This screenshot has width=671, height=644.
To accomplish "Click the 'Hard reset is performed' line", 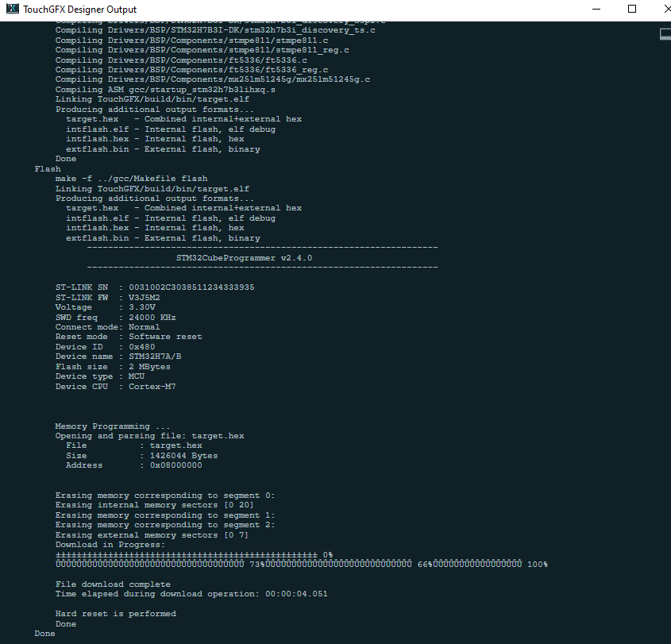I will click(116, 614).
